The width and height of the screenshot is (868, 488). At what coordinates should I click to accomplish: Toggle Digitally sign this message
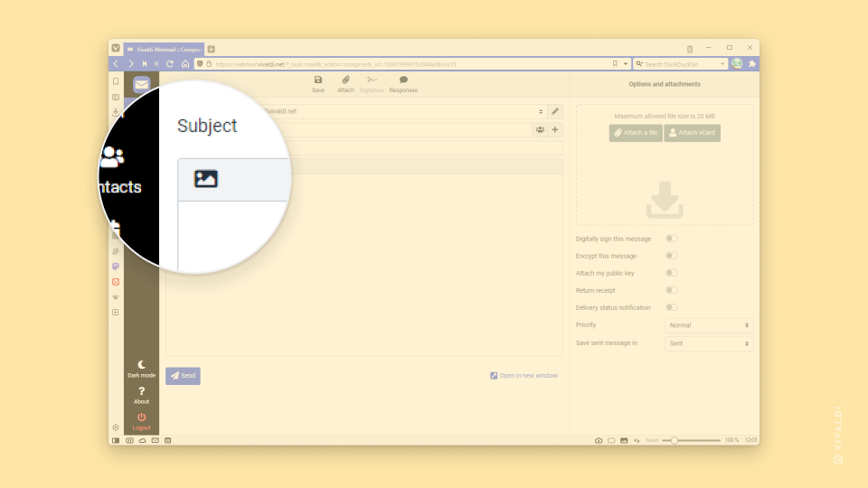click(672, 239)
